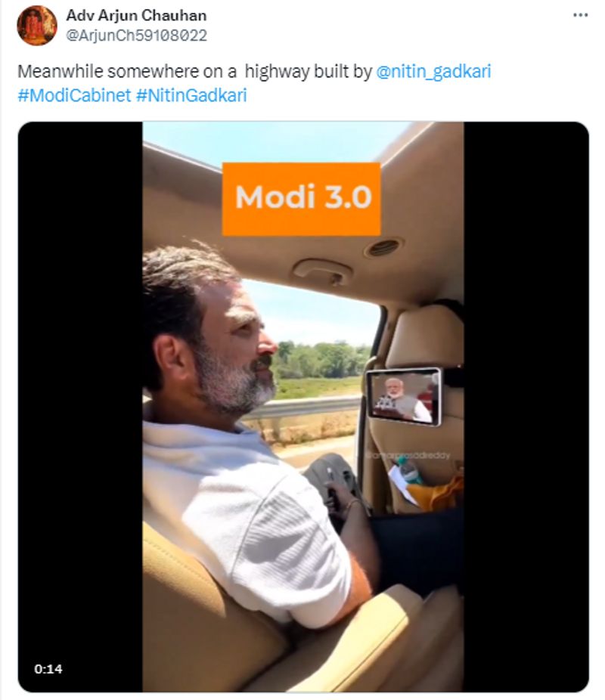Click the 0:14 video duration label
The image size is (605, 700).
48,668
